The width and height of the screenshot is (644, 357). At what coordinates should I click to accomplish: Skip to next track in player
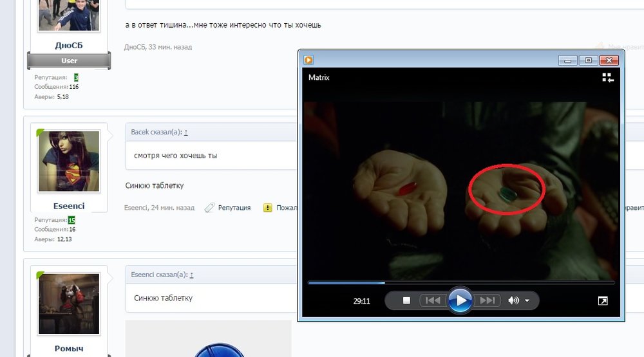tap(488, 300)
